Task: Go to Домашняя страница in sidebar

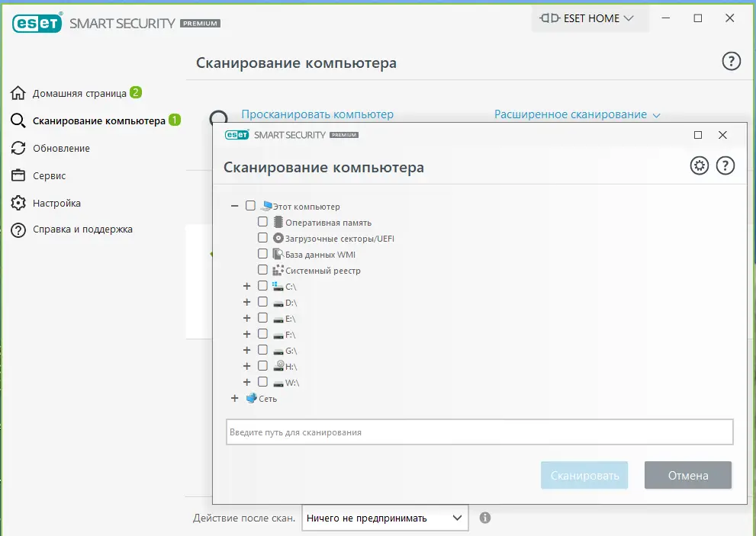Action: [79, 94]
